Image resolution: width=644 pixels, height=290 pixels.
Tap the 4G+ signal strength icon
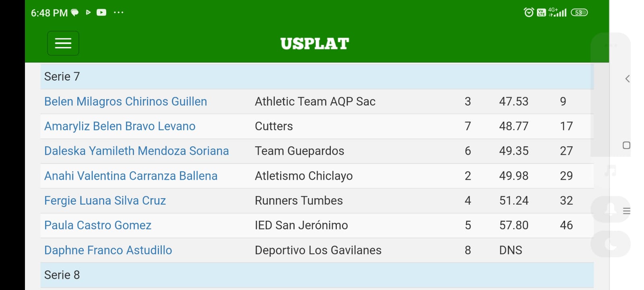tap(557, 12)
